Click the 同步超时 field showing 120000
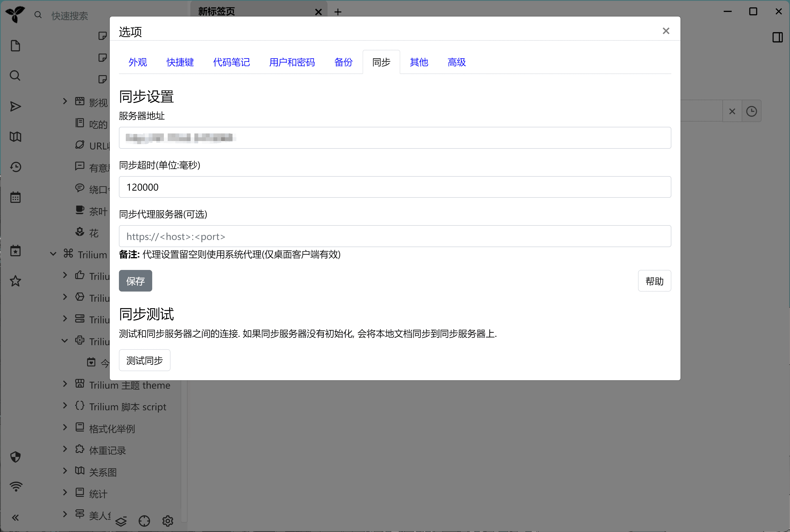Screen dimensions: 790x532 [395, 187]
